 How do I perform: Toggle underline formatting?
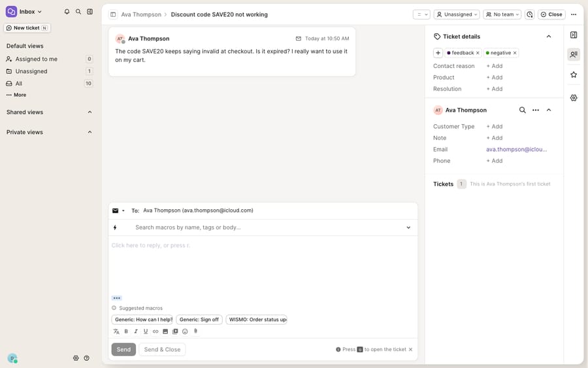pos(146,331)
